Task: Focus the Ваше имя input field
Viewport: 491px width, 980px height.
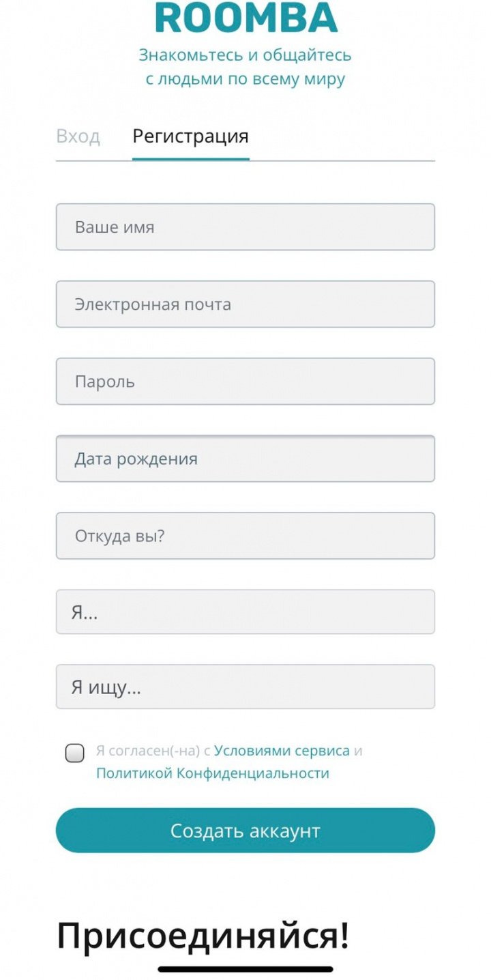Action: [x=245, y=227]
